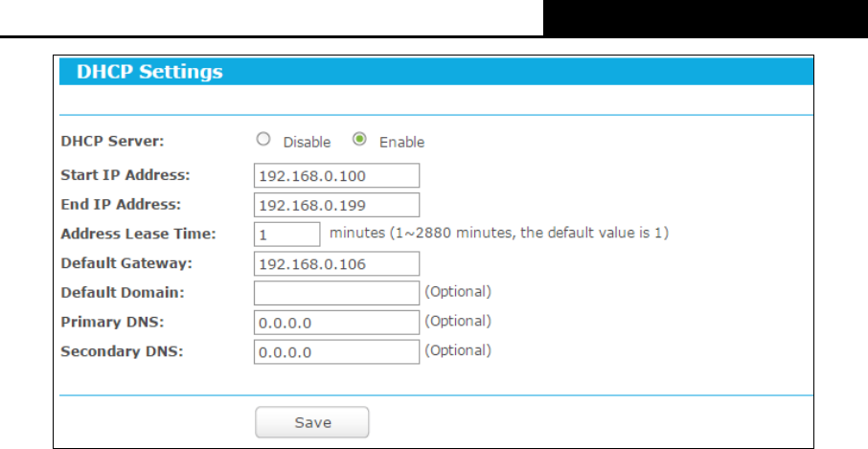Viewport: 868px width, 449px height.
Task: Select the Disable radio button for DHCP Server
Action: pos(263,140)
